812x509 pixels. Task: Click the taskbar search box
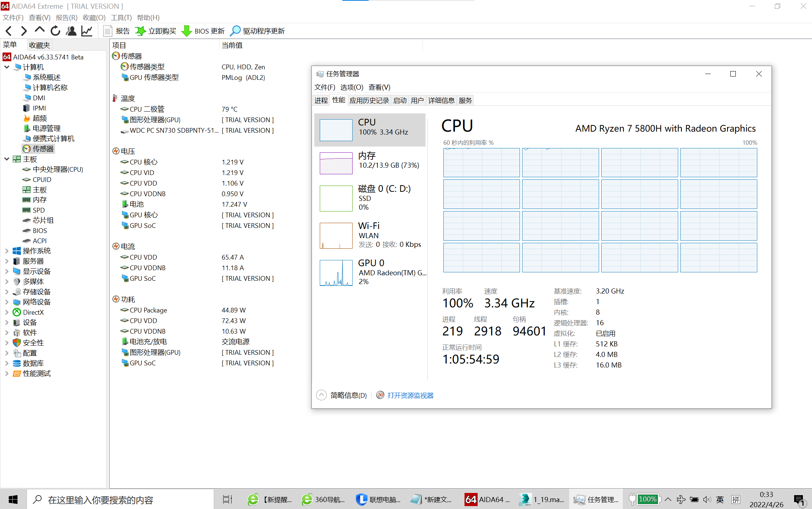pyautogui.click(x=120, y=499)
